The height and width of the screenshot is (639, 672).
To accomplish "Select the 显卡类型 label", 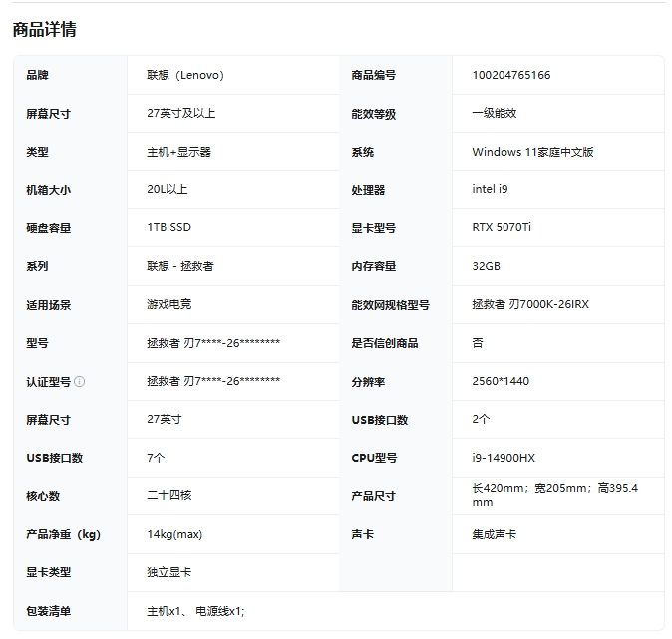I will (49, 572).
